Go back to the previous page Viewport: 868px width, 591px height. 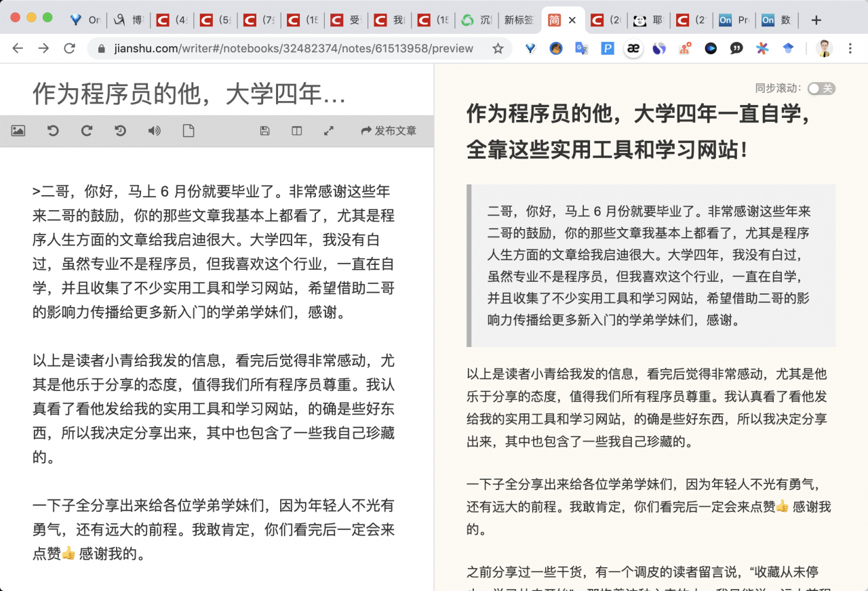(x=18, y=48)
